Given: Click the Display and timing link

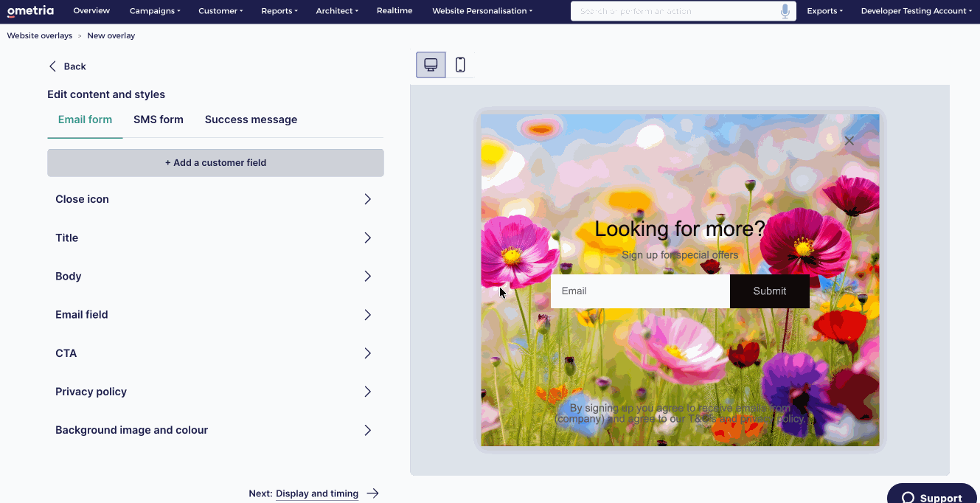Looking at the screenshot, I should tap(317, 493).
